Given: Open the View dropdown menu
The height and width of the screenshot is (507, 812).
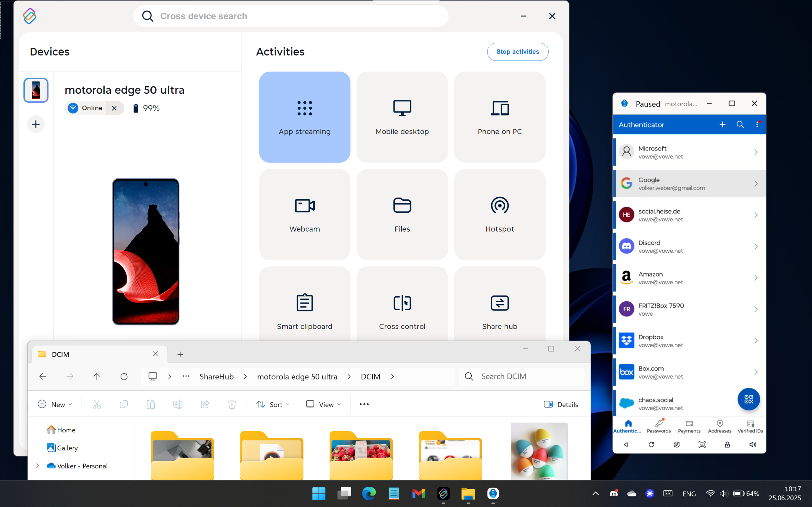Looking at the screenshot, I should 323,404.
